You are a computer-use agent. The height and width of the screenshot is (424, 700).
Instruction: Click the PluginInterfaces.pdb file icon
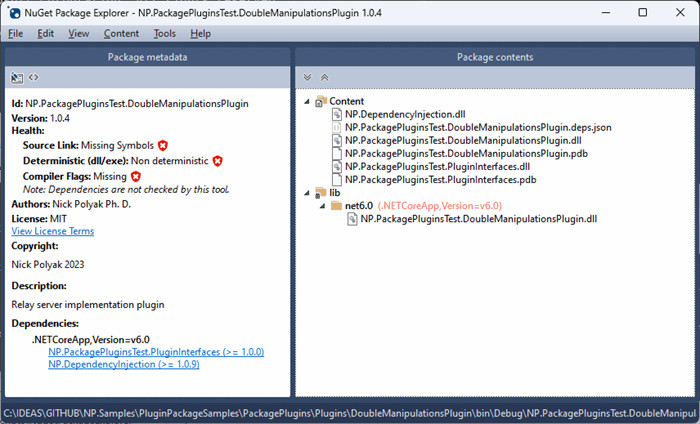pos(337,180)
